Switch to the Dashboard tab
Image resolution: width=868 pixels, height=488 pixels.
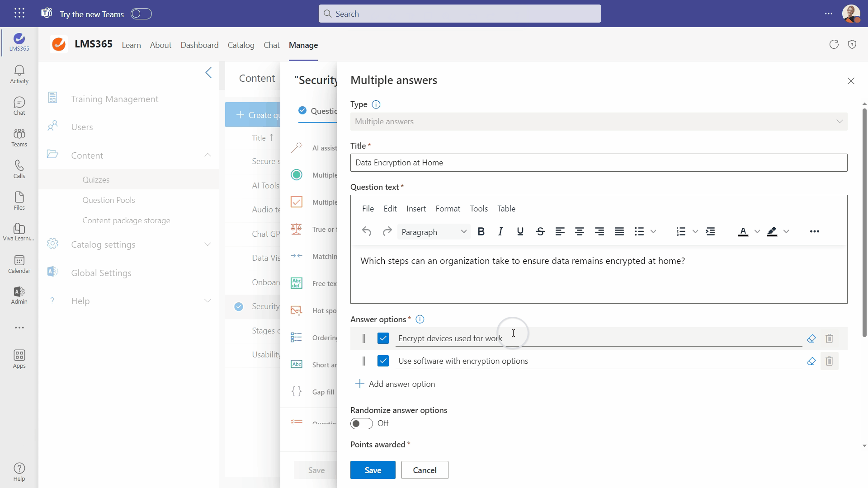tap(199, 45)
